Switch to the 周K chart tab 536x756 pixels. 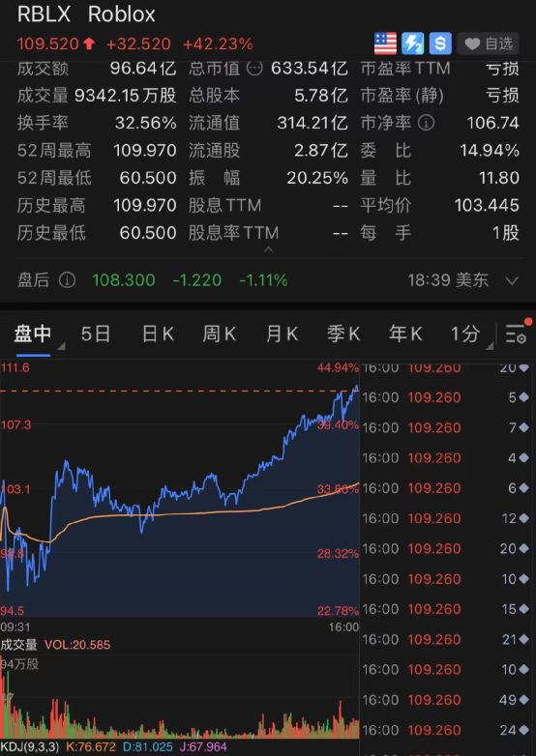(x=219, y=334)
